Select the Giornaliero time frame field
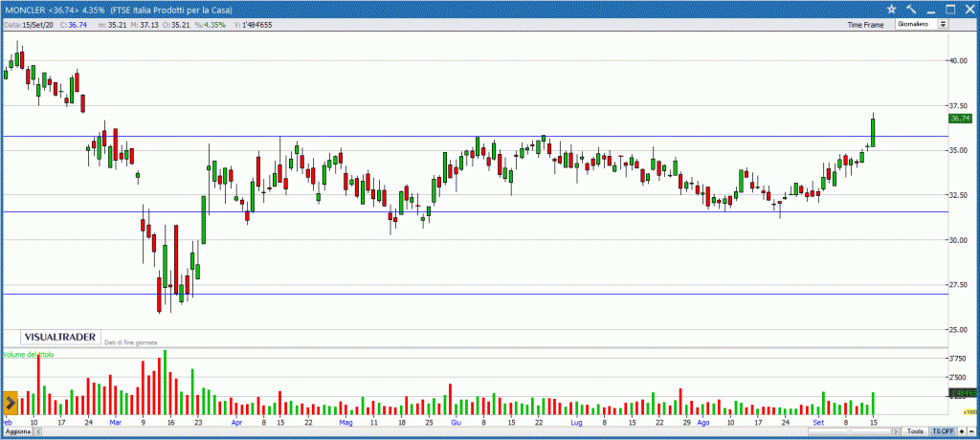 point(917,24)
